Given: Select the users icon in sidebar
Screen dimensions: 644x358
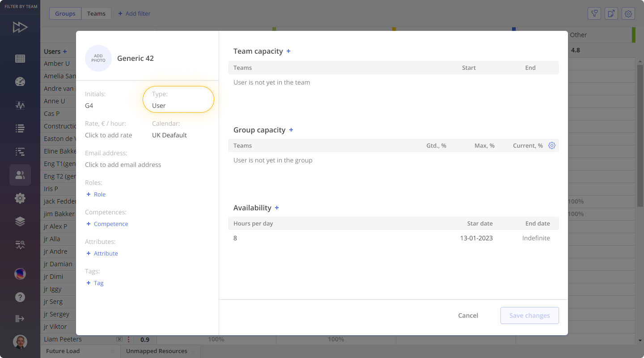Looking at the screenshot, I should [x=20, y=175].
